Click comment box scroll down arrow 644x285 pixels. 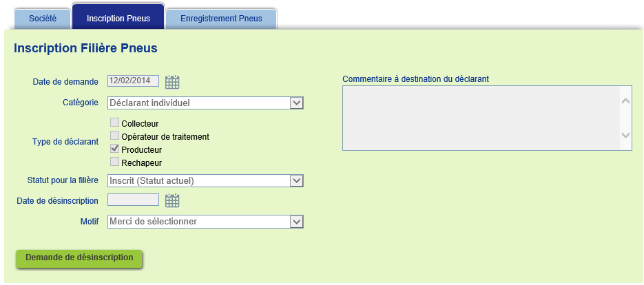625,135
